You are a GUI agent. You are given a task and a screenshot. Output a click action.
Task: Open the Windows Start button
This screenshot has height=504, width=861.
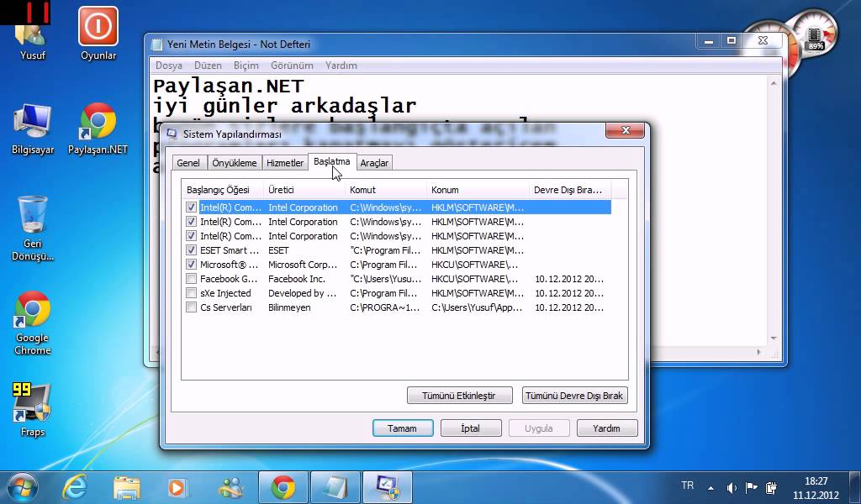22,487
